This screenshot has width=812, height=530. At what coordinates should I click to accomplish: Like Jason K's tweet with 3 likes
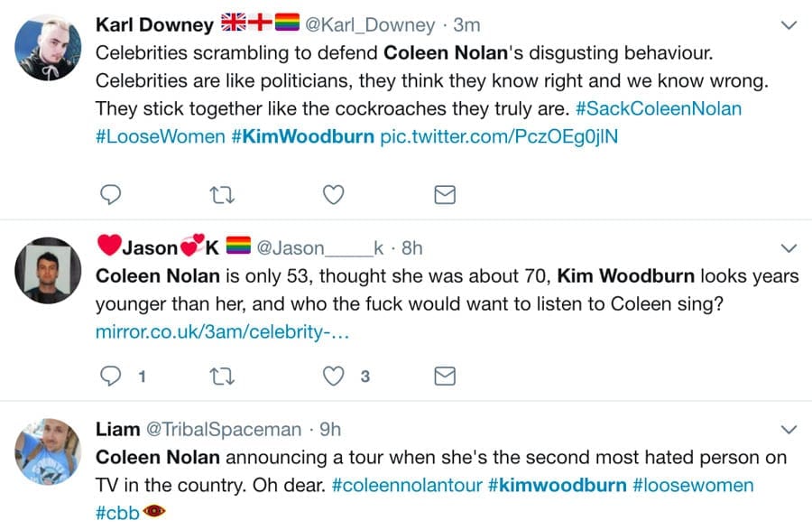(x=333, y=376)
